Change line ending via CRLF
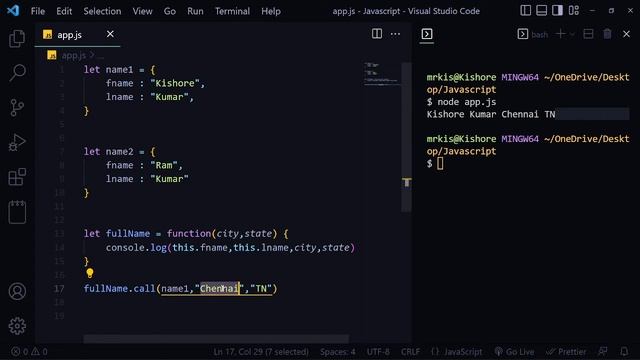The height and width of the screenshot is (360, 640). tap(410, 351)
